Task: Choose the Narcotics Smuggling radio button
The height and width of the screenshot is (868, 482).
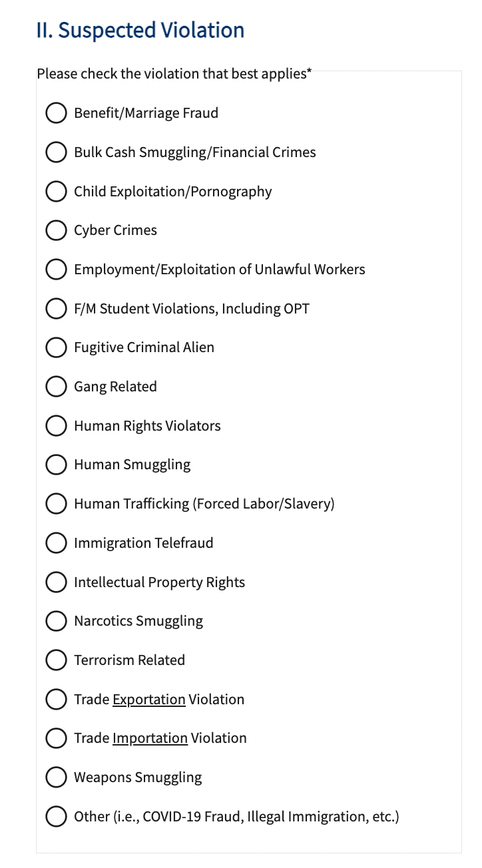Action: pos(56,621)
